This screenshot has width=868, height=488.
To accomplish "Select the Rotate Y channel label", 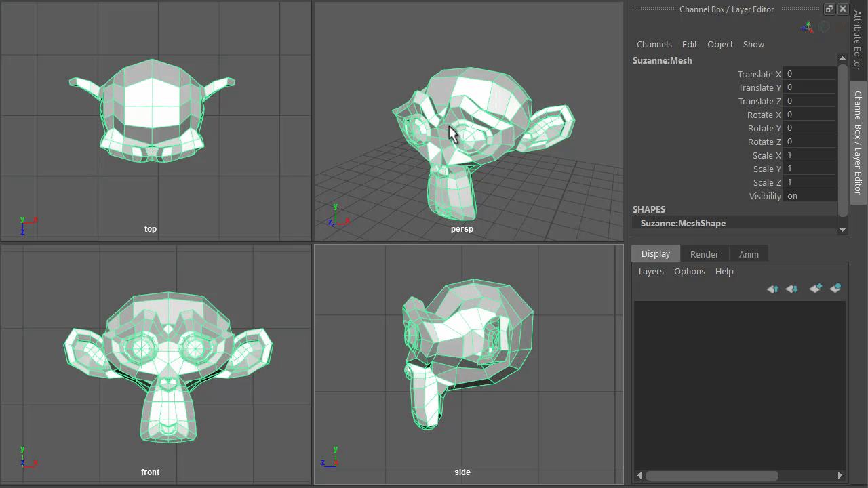I will coord(764,128).
